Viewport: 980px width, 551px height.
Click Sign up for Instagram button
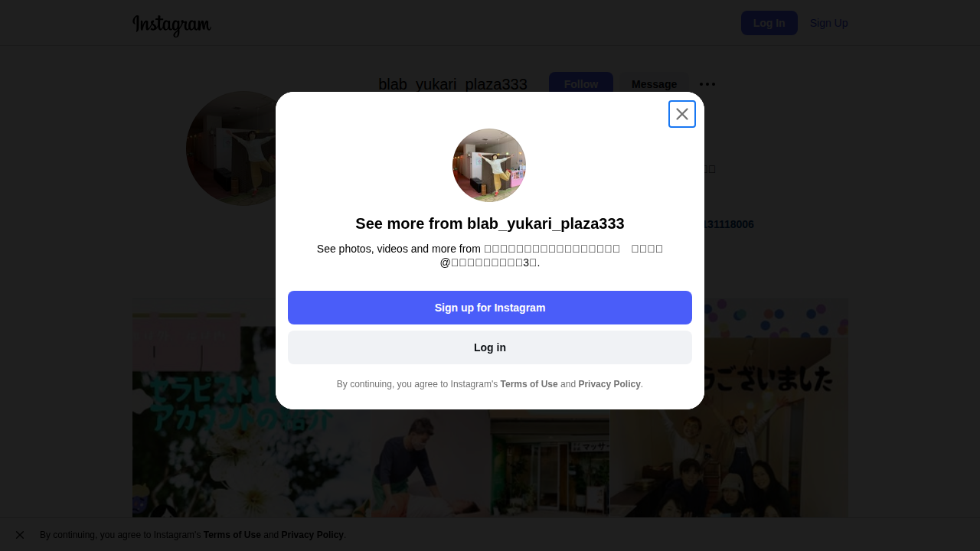coord(490,308)
